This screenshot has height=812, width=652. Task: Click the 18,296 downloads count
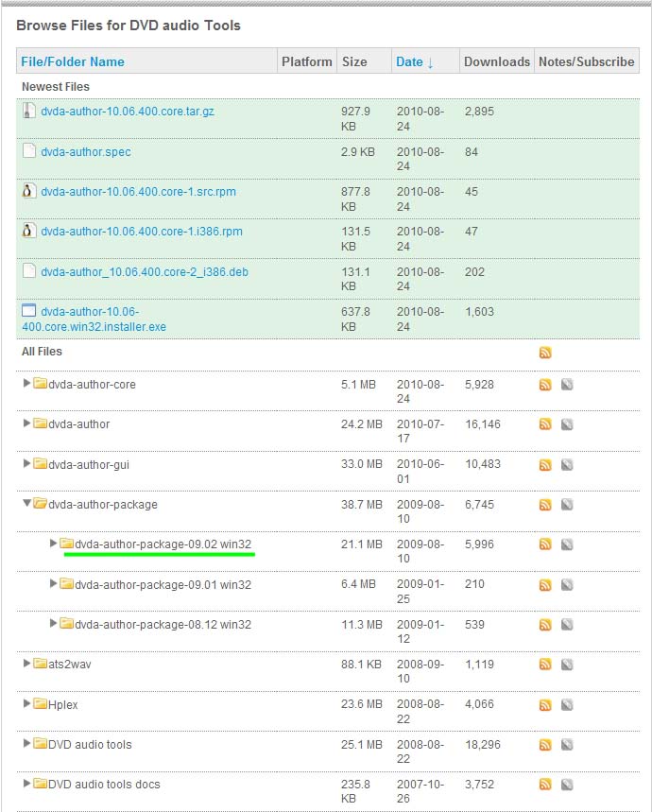(x=482, y=745)
